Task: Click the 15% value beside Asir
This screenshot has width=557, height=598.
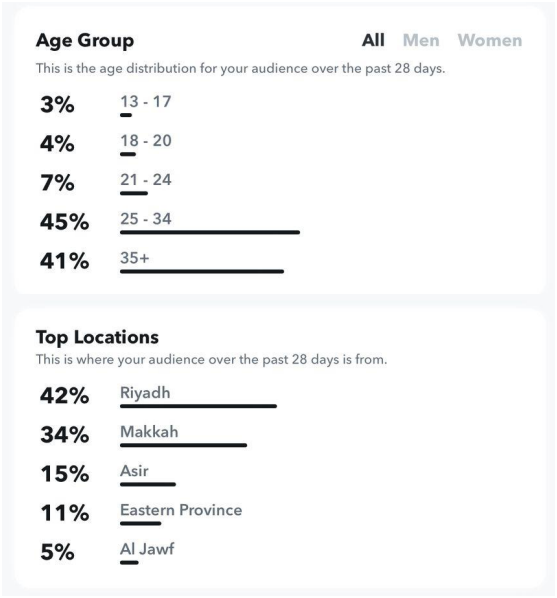Action: point(64,474)
